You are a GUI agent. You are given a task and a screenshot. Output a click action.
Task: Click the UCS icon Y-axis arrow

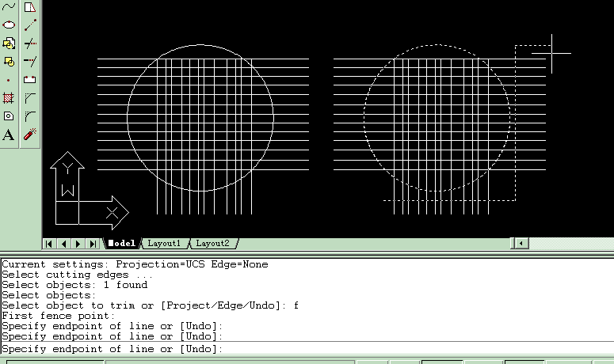67,176
